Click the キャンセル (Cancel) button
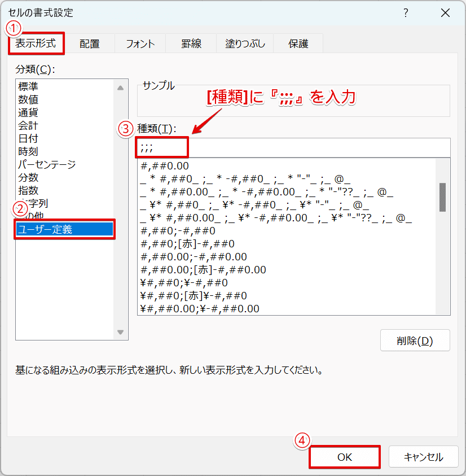The image size is (466, 476). point(423,457)
